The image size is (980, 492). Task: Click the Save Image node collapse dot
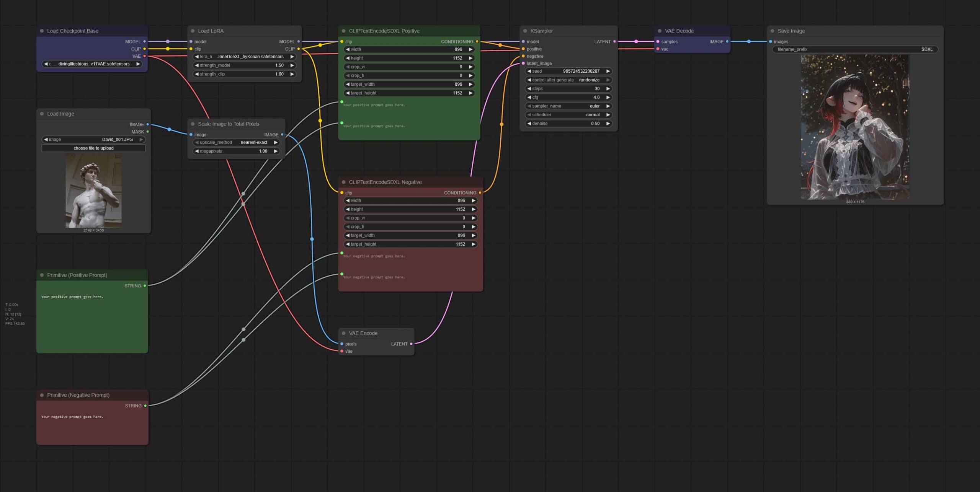pyautogui.click(x=772, y=31)
